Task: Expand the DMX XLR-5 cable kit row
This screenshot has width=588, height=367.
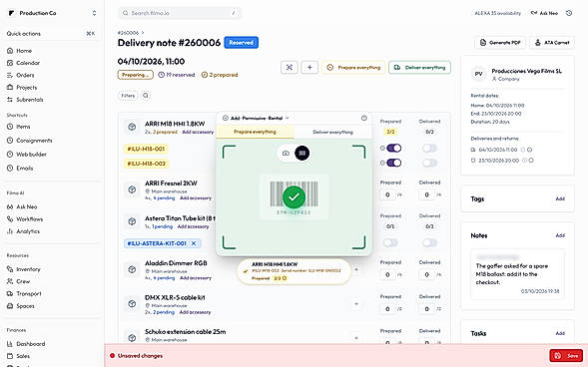Action: tap(356, 304)
